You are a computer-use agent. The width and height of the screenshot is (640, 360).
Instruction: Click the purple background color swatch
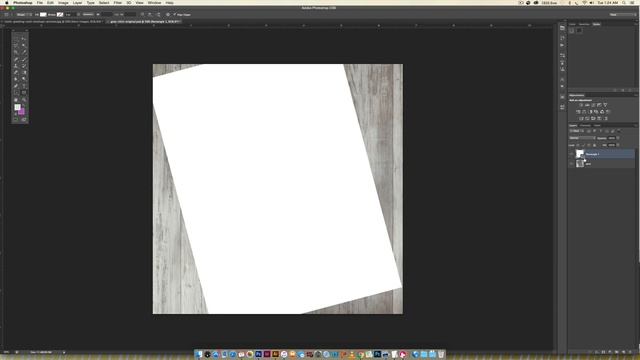point(22,112)
